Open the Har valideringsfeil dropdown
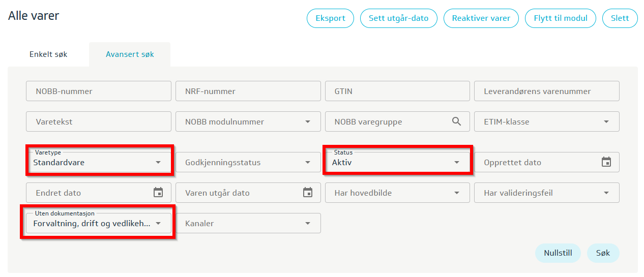This screenshot has height=277, width=644. (x=606, y=193)
